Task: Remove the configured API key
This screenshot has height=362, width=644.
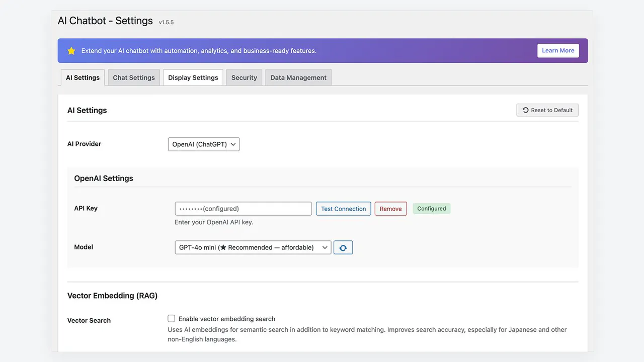Action: pos(391,209)
